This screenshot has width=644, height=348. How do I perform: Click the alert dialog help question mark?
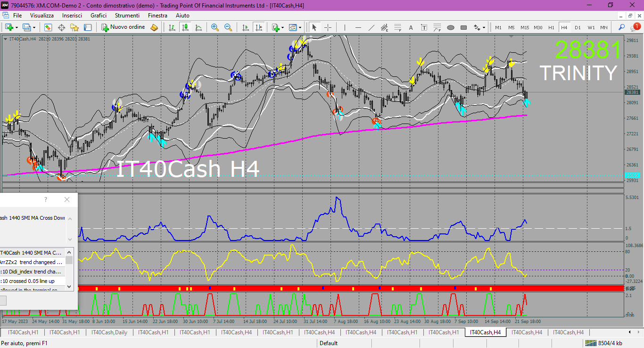[x=46, y=199]
